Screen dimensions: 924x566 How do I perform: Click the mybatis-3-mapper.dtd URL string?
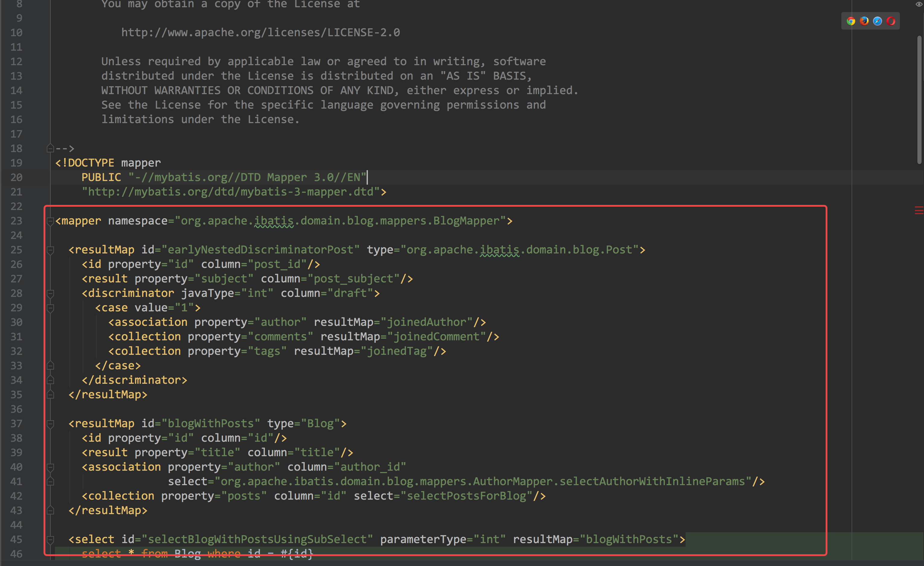(231, 192)
